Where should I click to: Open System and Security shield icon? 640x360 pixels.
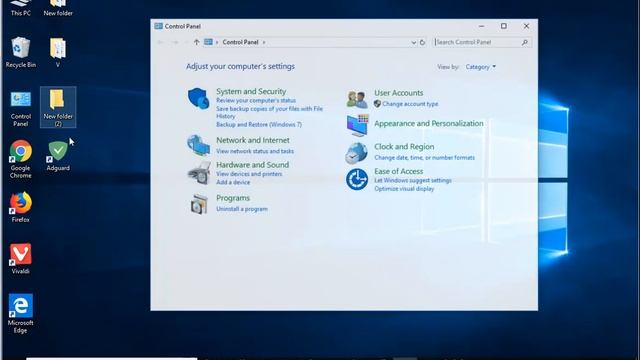199,99
